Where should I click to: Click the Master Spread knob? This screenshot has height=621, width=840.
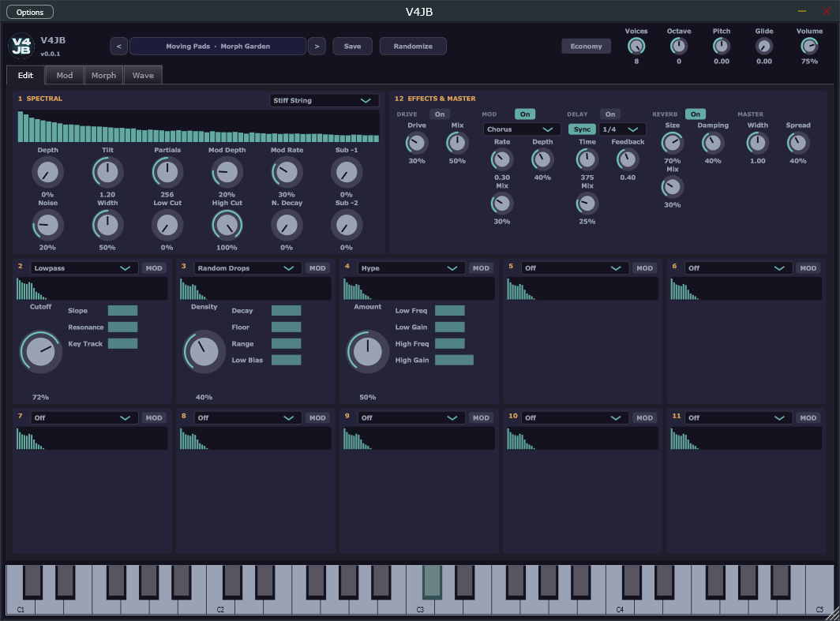[x=797, y=143]
